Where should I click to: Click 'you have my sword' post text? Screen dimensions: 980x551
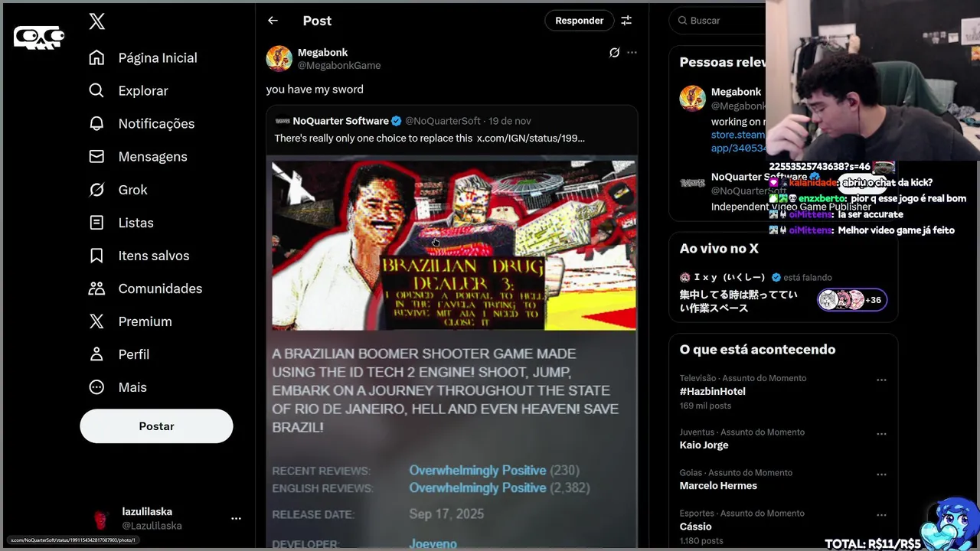[x=315, y=90]
